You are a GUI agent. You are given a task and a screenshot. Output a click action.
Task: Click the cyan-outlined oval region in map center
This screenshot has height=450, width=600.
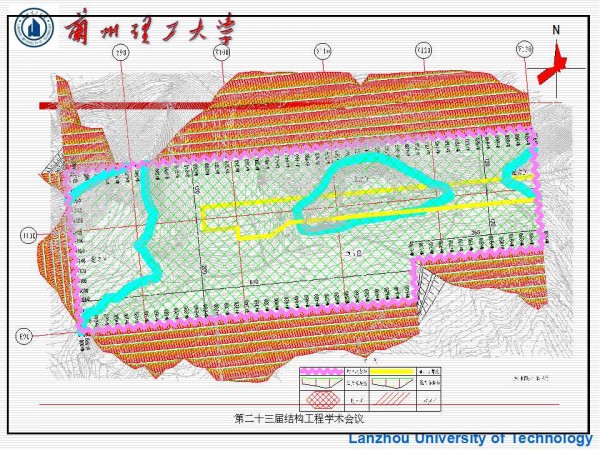[375, 185]
